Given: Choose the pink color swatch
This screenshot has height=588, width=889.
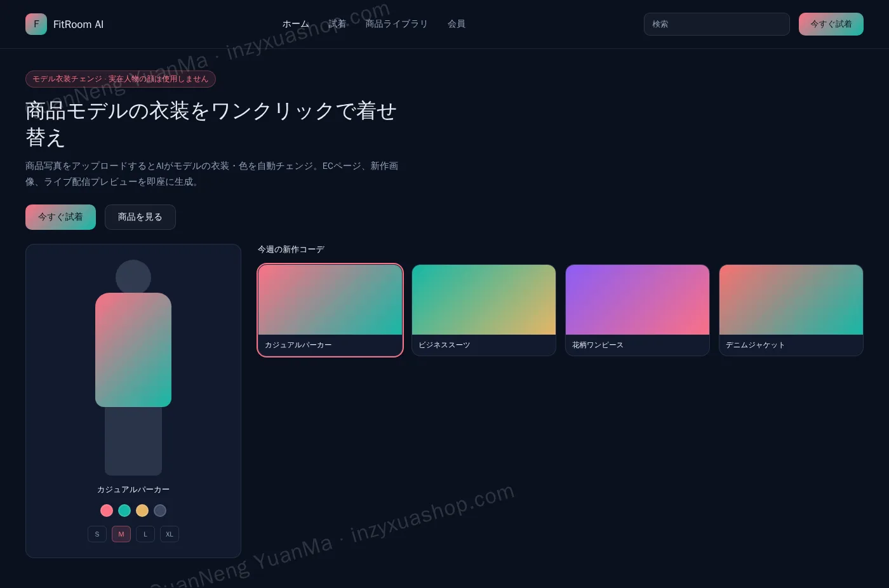Looking at the screenshot, I should (107, 511).
